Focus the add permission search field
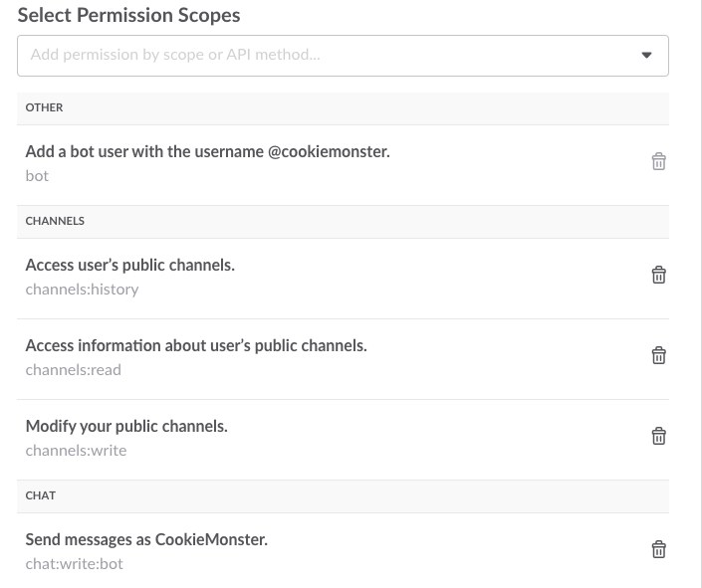Viewport: 702px width, 588px height. point(343,56)
